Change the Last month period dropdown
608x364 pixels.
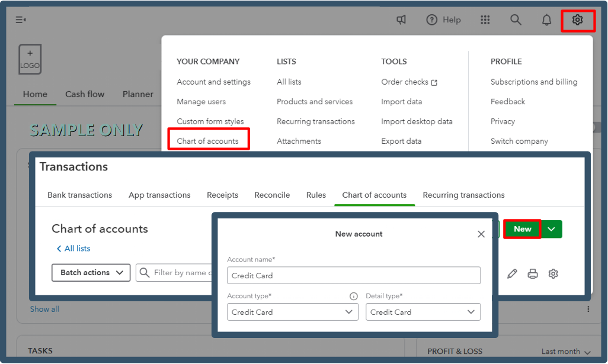click(x=566, y=352)
